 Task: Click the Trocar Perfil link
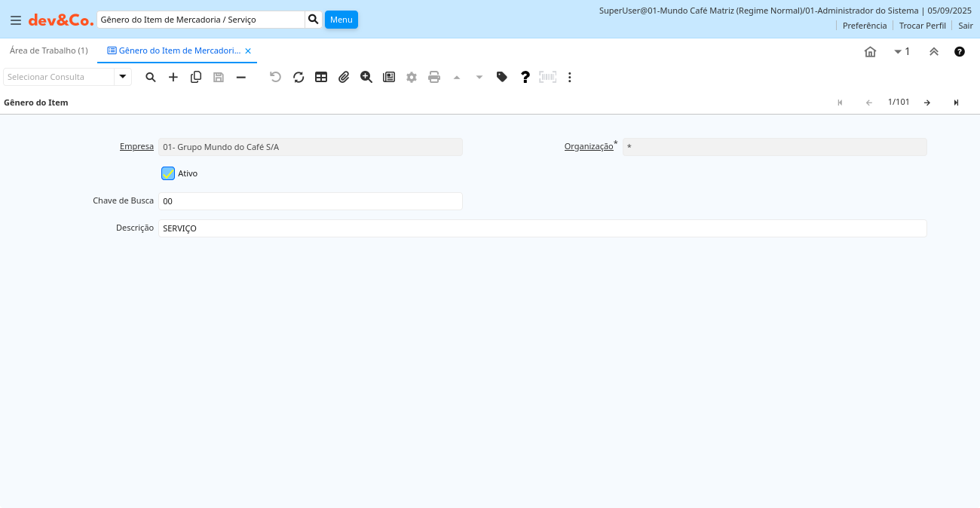pos(922,26)
